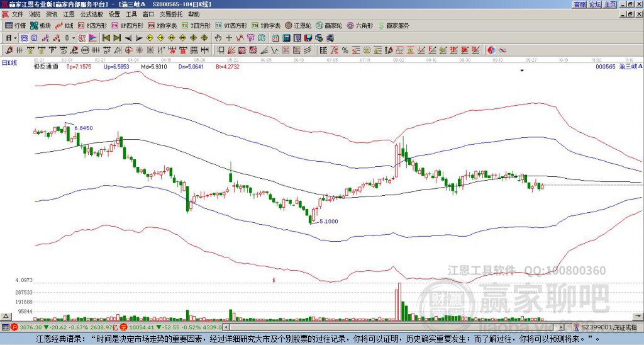
Task: Click the 客服 customer service link
Action: click(x=580, y=4)
